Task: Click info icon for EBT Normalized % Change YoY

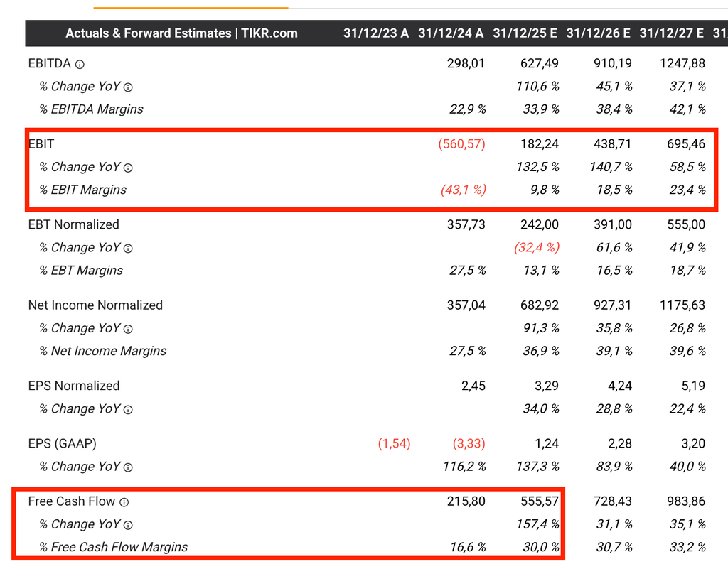Action: (128, 248)
